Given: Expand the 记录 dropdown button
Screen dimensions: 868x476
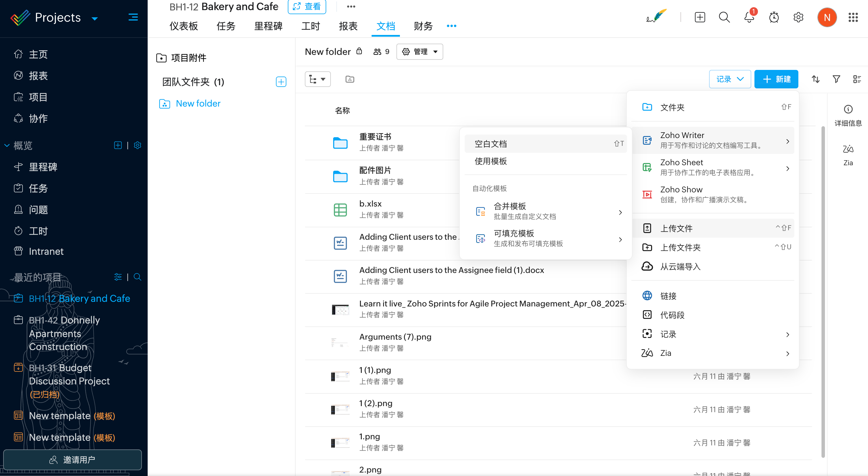Looking at the screenshot, I should point(730,79).
